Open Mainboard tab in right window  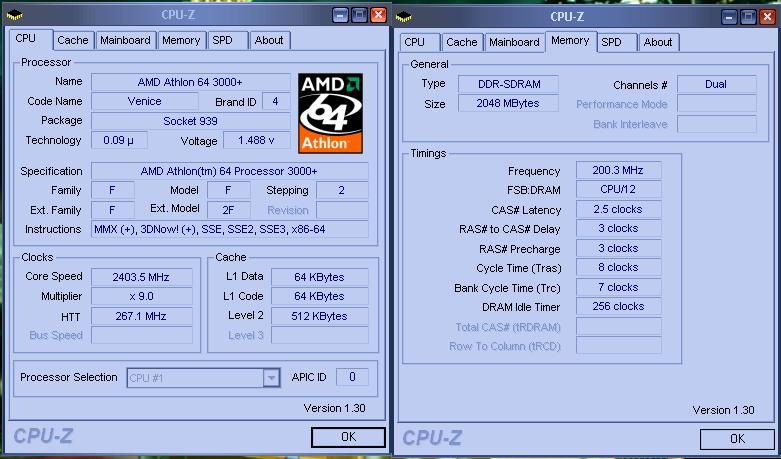click(x=515, y=42)
